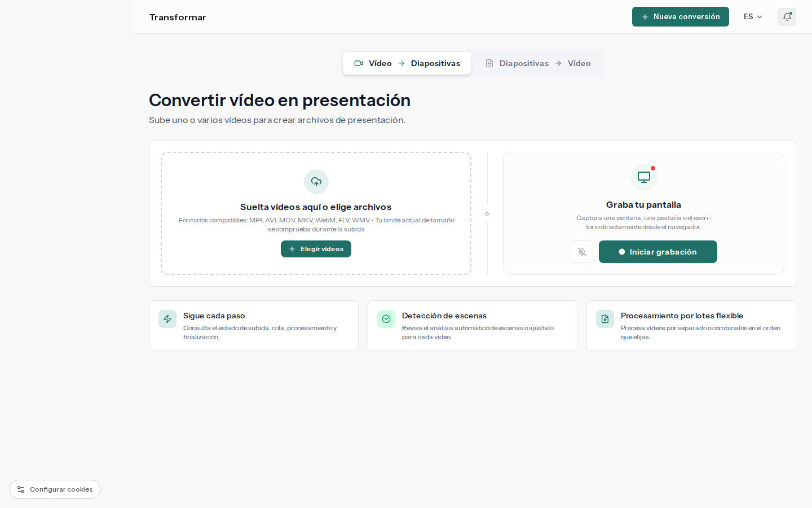Click the Detección de escenas heading

coord(444,316)
